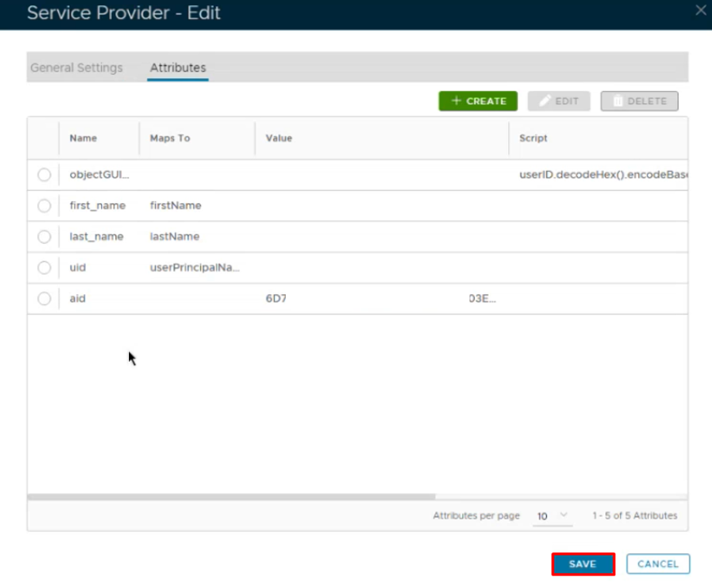Click the Delete trash button
712x588 pixels.
click(x=639, y=101)
